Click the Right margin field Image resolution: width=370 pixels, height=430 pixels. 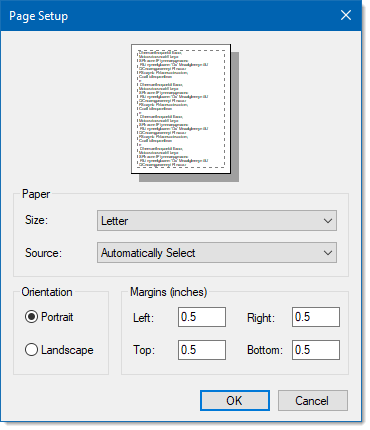tap(316, 317)
